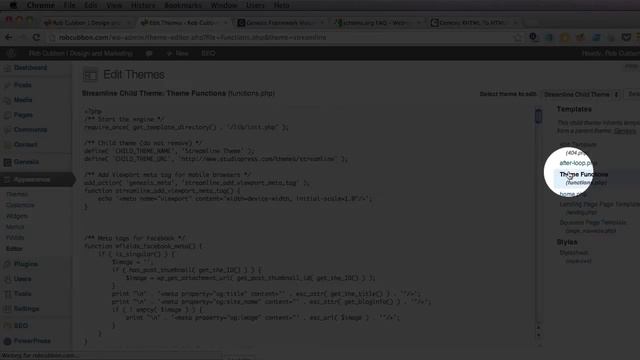The width and height of the screenshot is (640, 360).
Task: Open the Window menu
Action: coord(224,5)
